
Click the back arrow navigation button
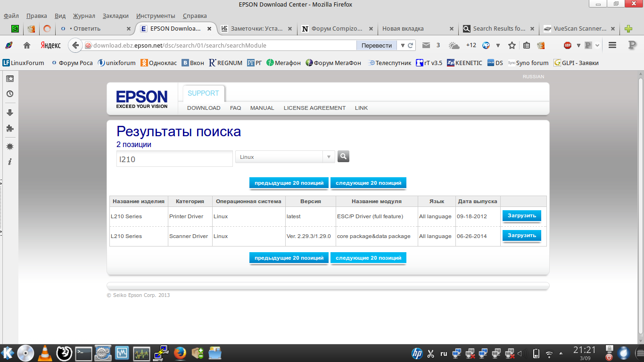pos(75,46)
